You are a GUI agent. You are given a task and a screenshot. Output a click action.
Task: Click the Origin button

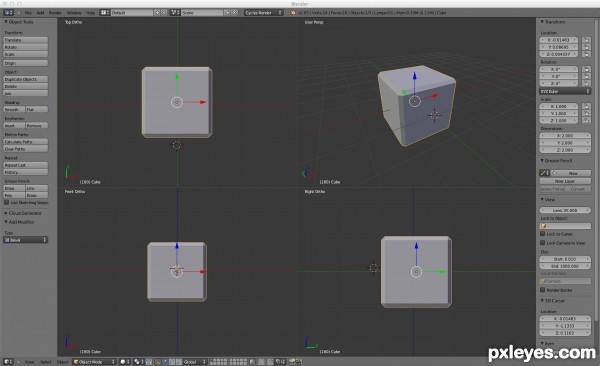pos(26,63)
